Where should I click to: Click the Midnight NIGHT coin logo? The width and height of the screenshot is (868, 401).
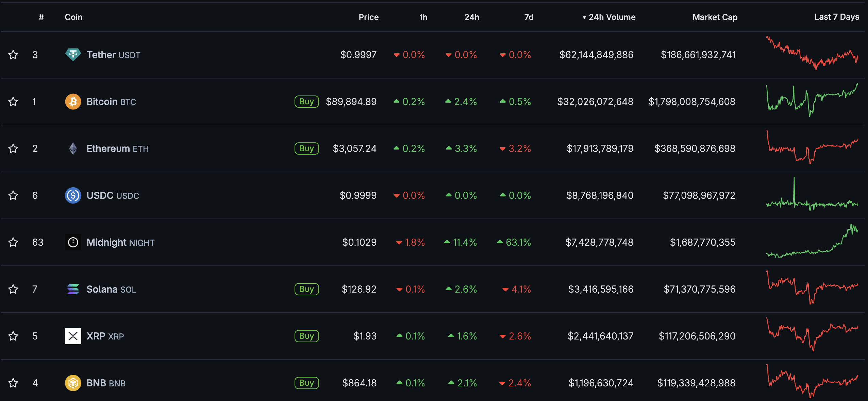[73, 242]
